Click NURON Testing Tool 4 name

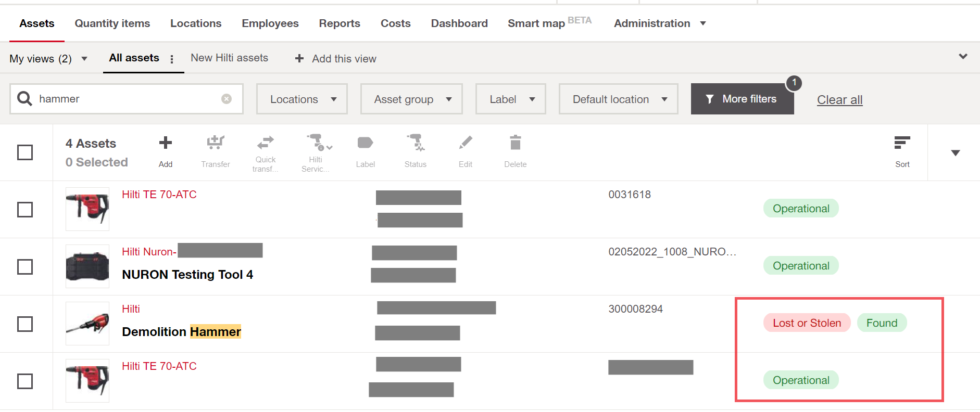click(x=187, y=275)
